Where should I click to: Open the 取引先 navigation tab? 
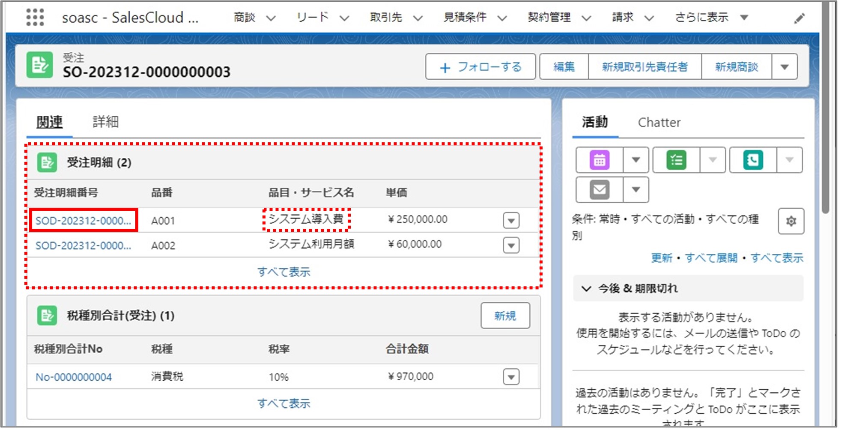[x=386, y=18]
